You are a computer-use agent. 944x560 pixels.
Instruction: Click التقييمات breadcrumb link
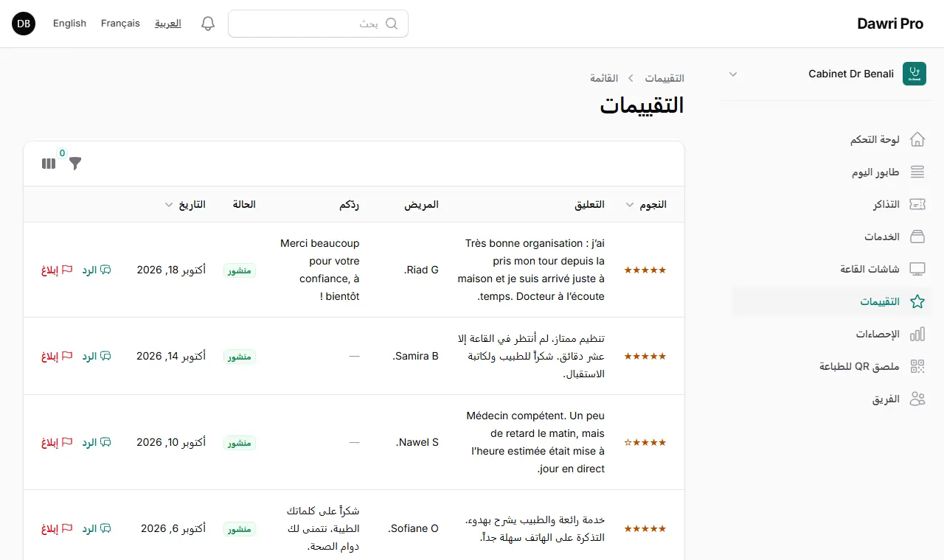click(x=664, y=77)
